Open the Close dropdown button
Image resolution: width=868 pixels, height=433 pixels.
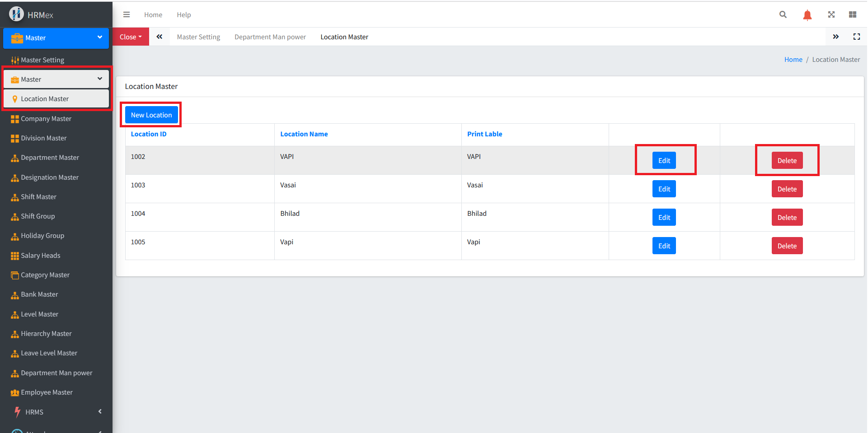pyautogui.click(x=131, y=37)
